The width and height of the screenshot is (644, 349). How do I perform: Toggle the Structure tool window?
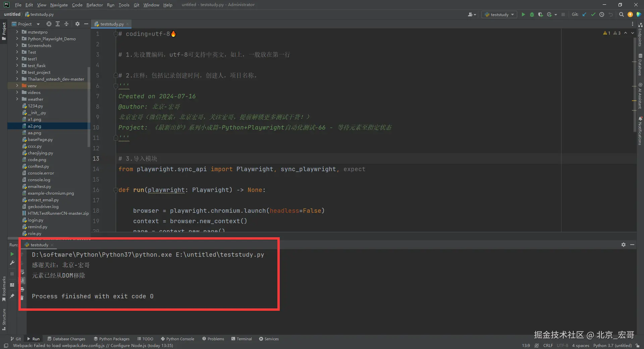pyautogui.click(x=4, y=319)
